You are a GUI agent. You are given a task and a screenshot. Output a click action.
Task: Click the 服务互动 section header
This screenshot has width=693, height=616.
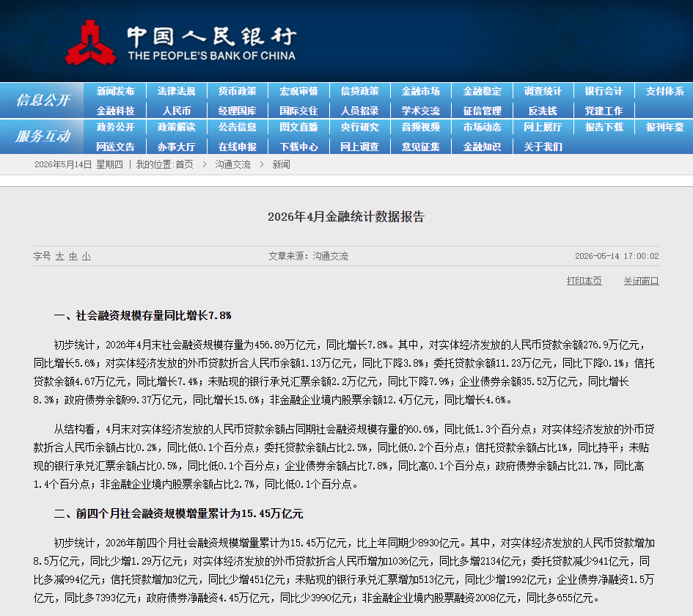[43, 136]
